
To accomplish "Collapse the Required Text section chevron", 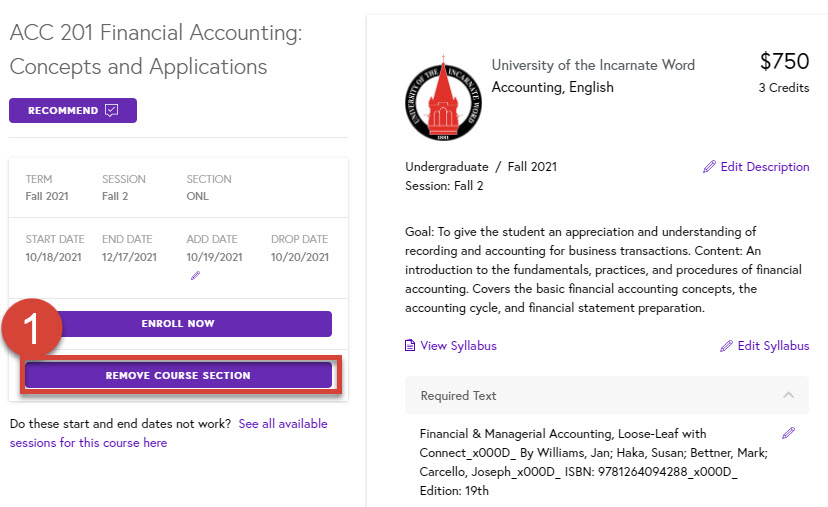I will (x=788, y=395).
